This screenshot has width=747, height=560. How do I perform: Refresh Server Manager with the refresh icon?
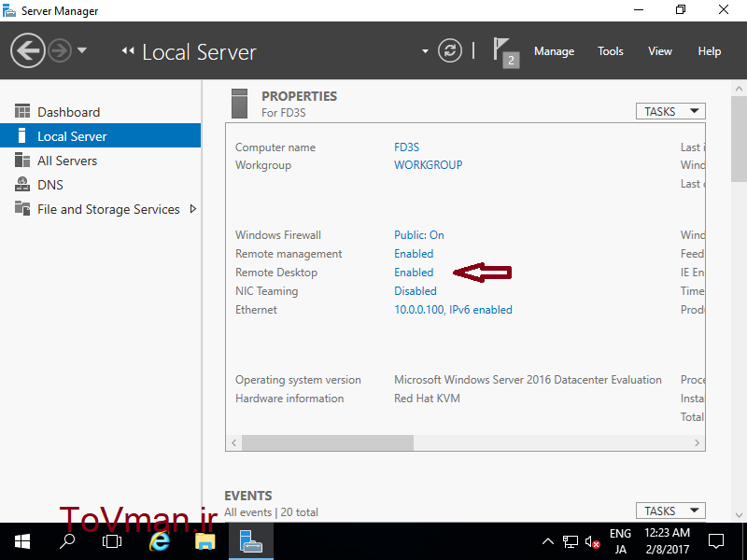point(450,50)
